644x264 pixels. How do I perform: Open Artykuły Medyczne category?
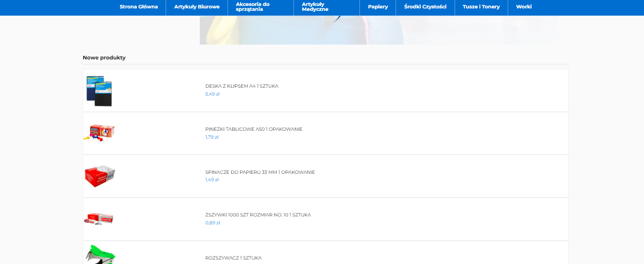point(315,7)
